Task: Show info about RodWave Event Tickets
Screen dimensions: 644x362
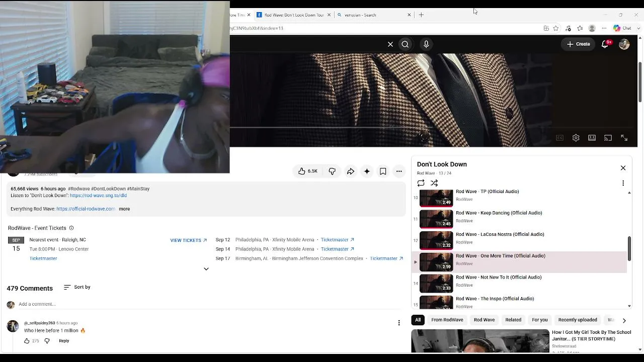Action: [x=71, y=228]
